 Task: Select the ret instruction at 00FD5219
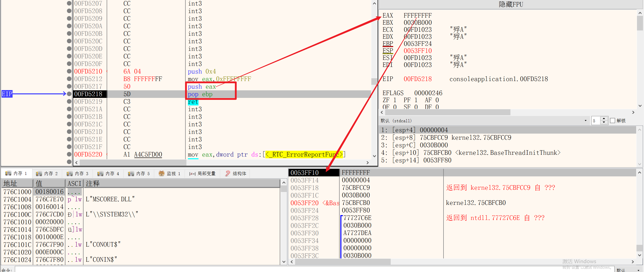point(193,102)
